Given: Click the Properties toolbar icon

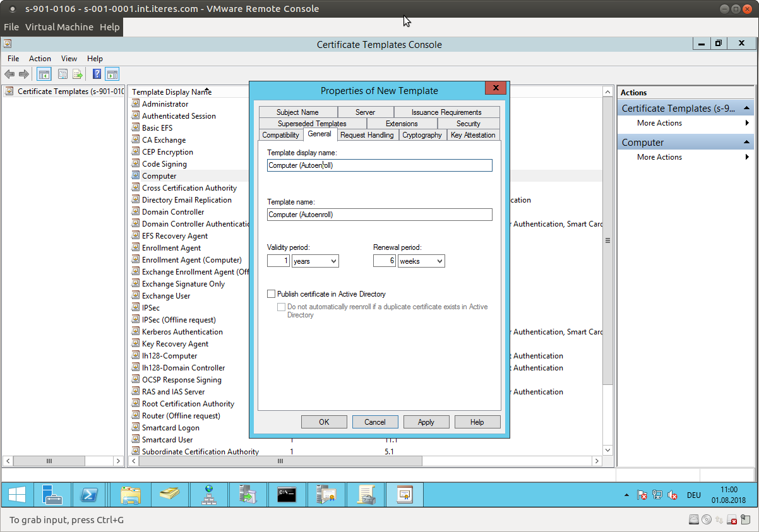Looking at the screenshot, I should click(x=63, y=74).
